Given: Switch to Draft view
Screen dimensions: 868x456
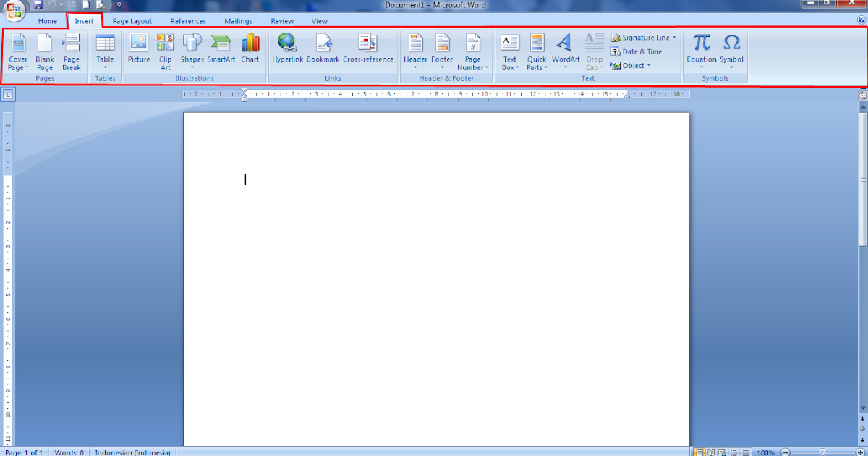Looking at the screenshot, I should tap(745, 452).
